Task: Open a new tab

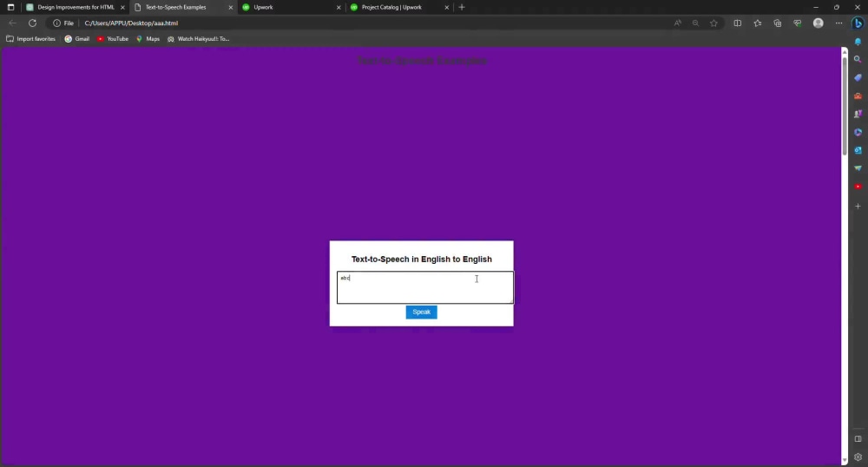Action: click(462, 7)
